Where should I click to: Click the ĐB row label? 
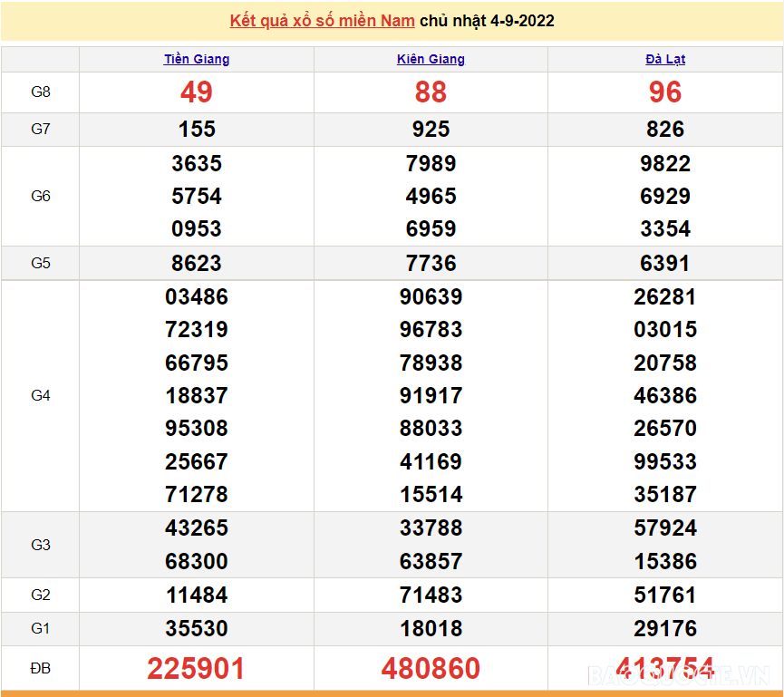[x=41, y=668]
